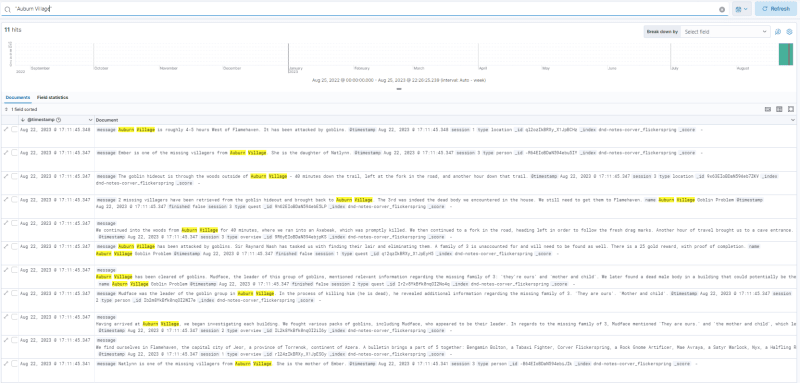
Task: Select the 'Mudface was the leader' row checkbox
Action: pyautogui.click(x=14, y=293)
